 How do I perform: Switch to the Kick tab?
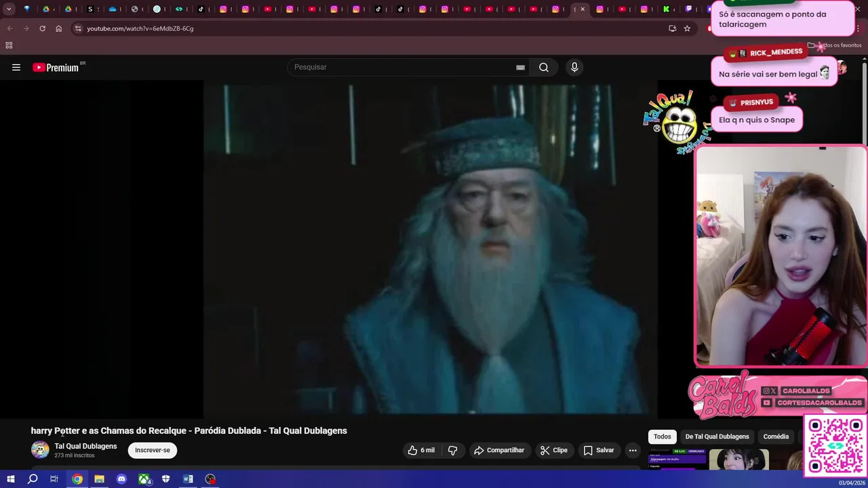(x=666, y=9)
